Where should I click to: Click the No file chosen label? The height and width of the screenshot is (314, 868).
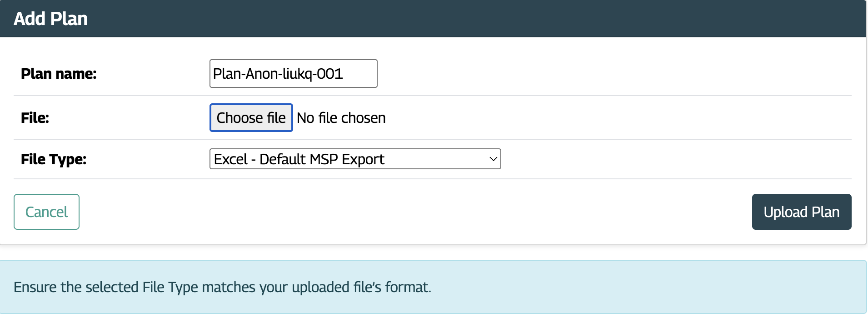tap(340, 118)
